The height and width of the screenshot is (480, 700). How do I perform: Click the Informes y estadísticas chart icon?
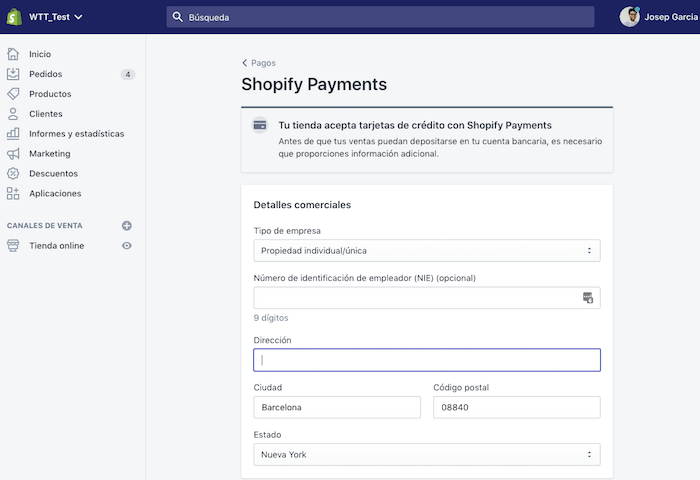pos(13,134)
